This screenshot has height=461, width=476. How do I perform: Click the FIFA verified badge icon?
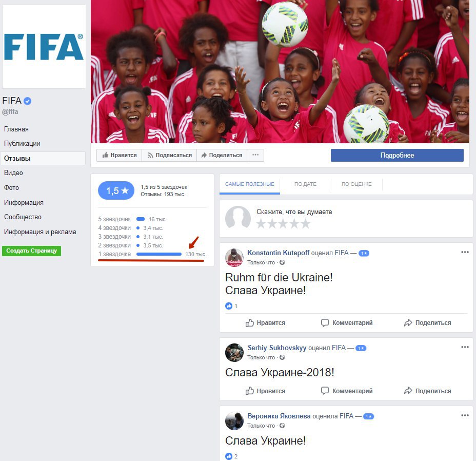pos(27,101)
